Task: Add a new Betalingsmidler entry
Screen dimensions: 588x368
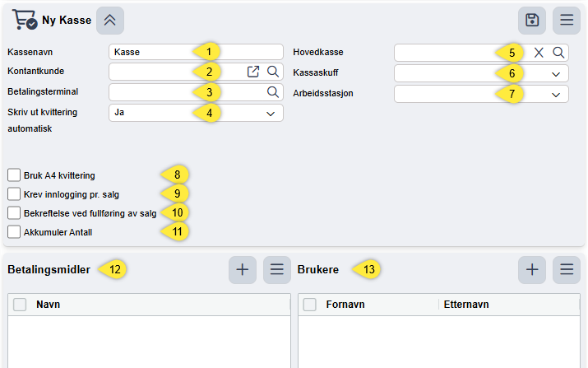Action: (x=243, y=269)
